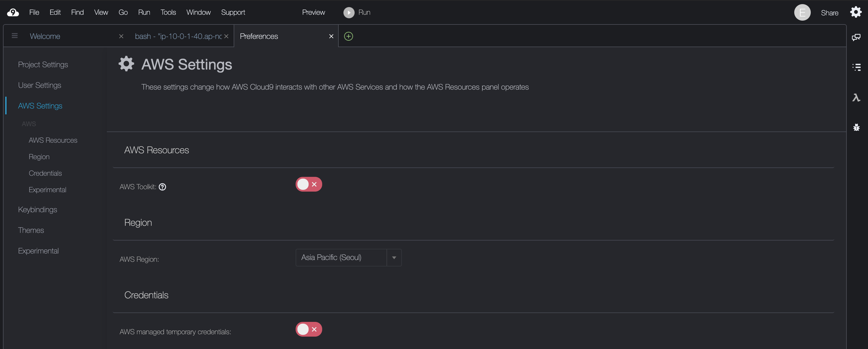Expand the AWS Region dropdown arrow
868x349 pixels.
click(x=394, y=257)
